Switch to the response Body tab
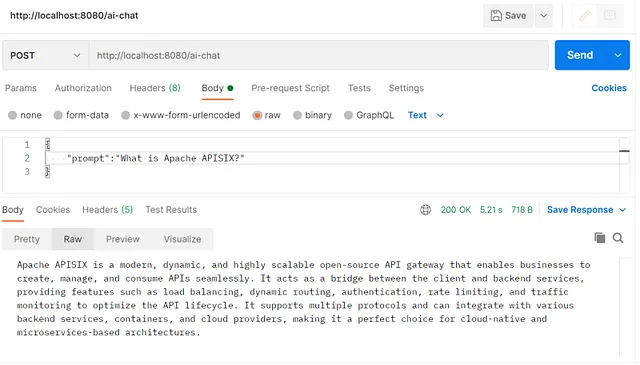Viewport: 640px width, 365px height. (x=13, y=210)
